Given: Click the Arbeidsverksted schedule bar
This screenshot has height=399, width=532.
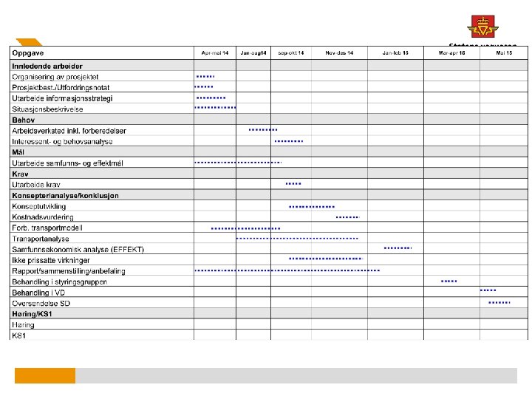Looking at the screenshot, I should tap(263, 129).
